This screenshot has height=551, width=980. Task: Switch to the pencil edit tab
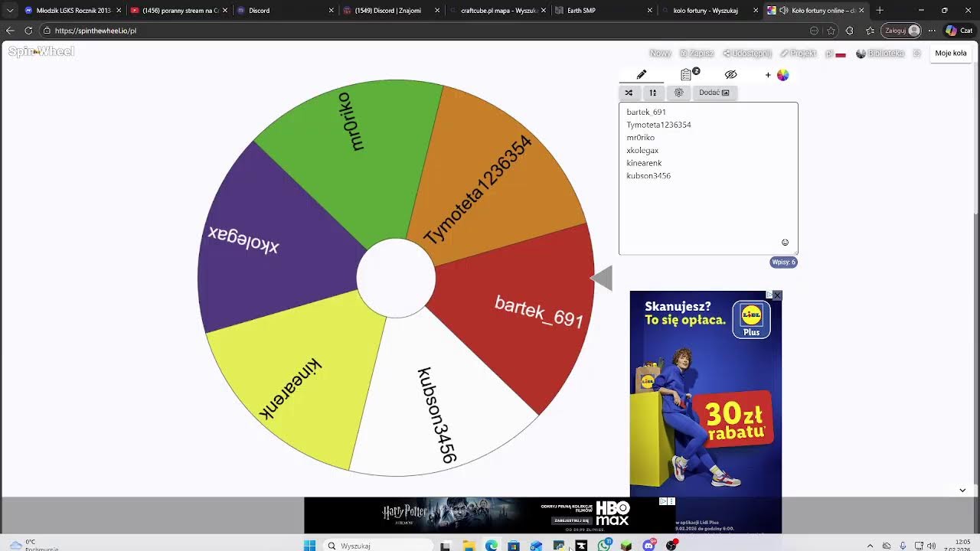tap(642, 74)
